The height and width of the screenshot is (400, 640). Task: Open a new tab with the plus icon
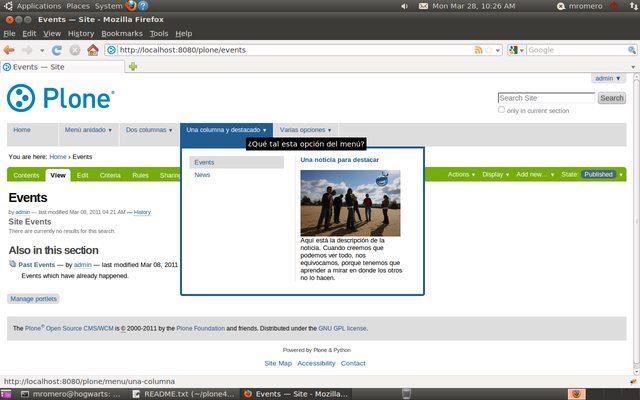click(133, 67)
